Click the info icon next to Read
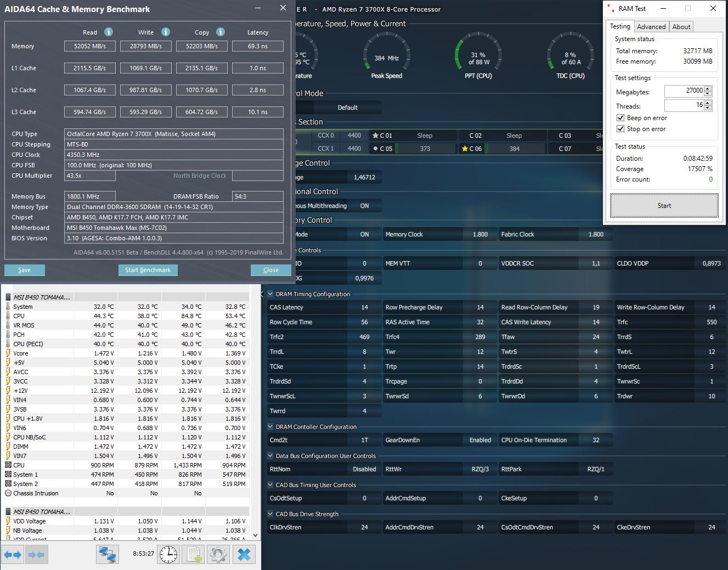Screen dimensions: 728x570 (x=109, y=32)
